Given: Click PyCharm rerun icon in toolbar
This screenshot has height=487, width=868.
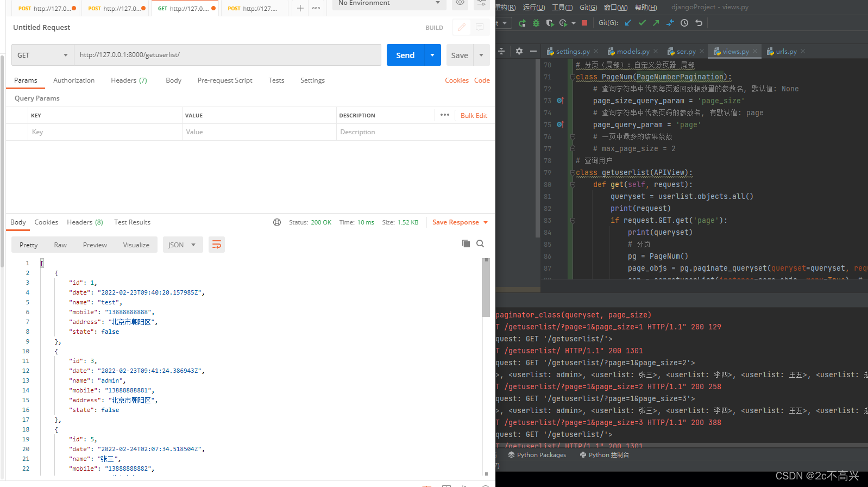Looking at the screenshot, I should [x=523, y=23].
